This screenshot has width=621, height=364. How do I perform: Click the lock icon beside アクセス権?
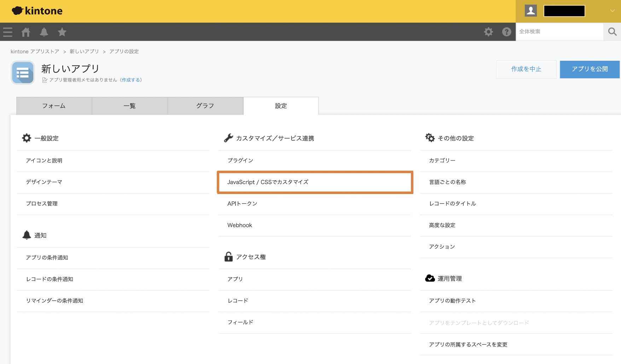click(x=228, y=257)
